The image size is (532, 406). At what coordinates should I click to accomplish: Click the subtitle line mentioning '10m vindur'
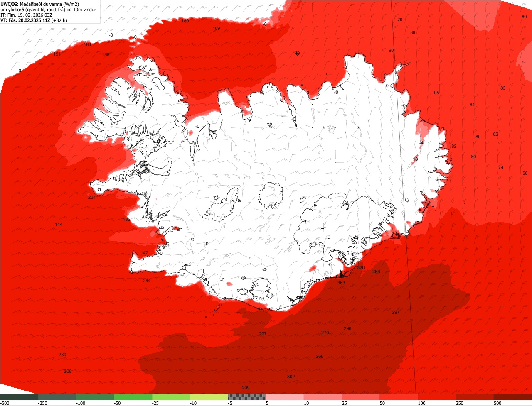[x=49, y=9]
